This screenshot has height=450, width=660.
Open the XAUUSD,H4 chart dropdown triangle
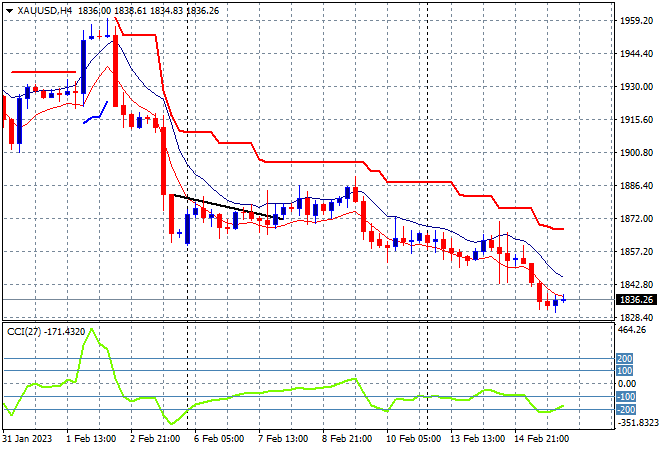pyautogui.click(x=10, y=11)
